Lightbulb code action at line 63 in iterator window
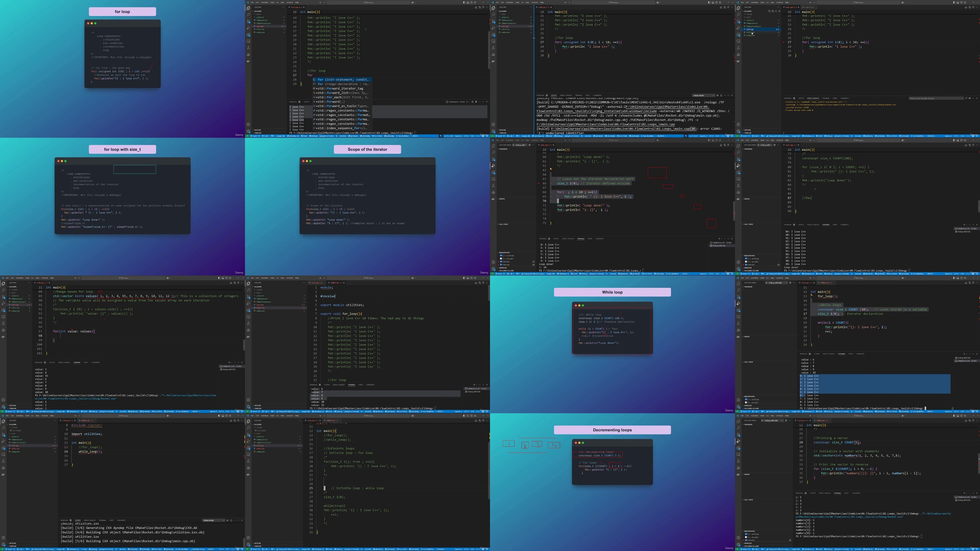The width and height of the screenshot is (980, 551). point(551,169)
